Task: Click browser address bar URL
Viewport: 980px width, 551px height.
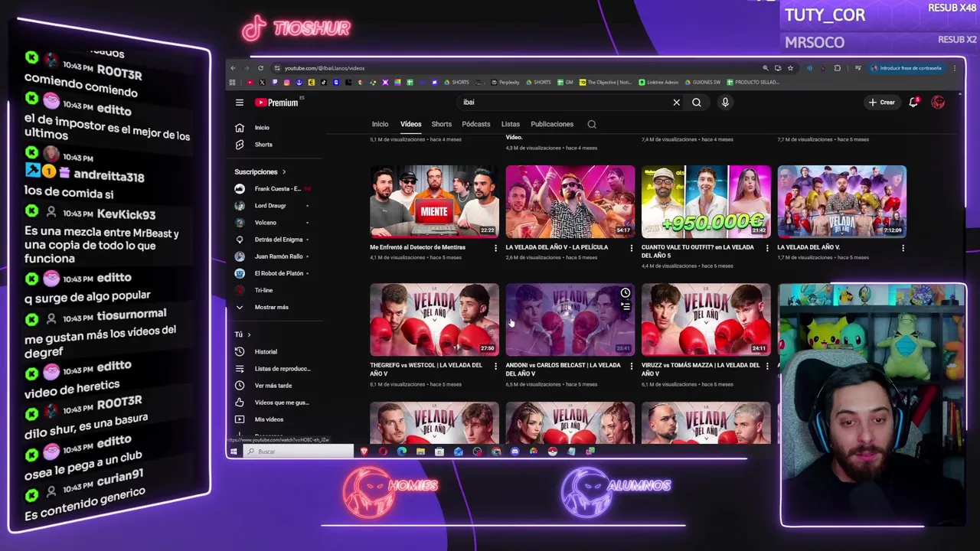Action: tap(325, 68)
